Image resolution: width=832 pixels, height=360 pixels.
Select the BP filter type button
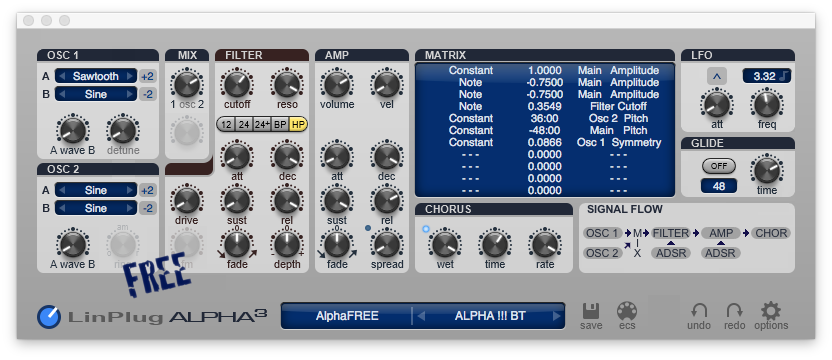[x=280, y=125]
